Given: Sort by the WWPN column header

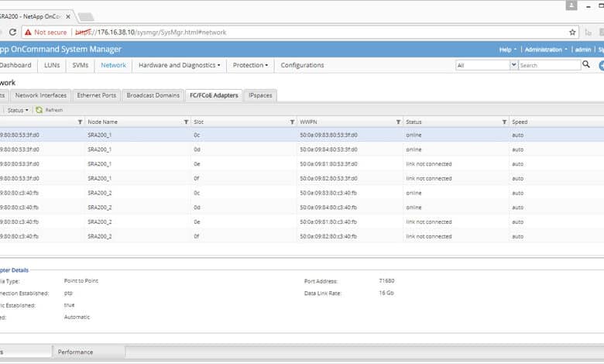Looking at the screenshot, I should pyautogui.click(x=308, y=122).
